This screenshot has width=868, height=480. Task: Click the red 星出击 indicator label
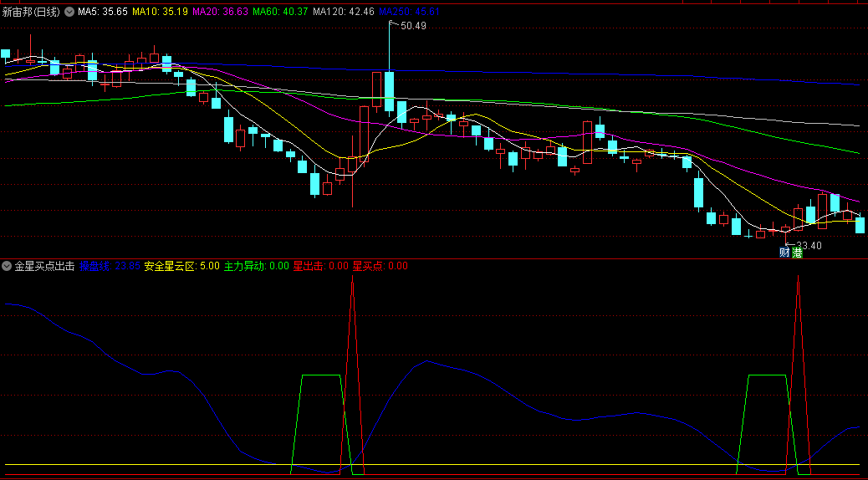[x=320, y=266]
